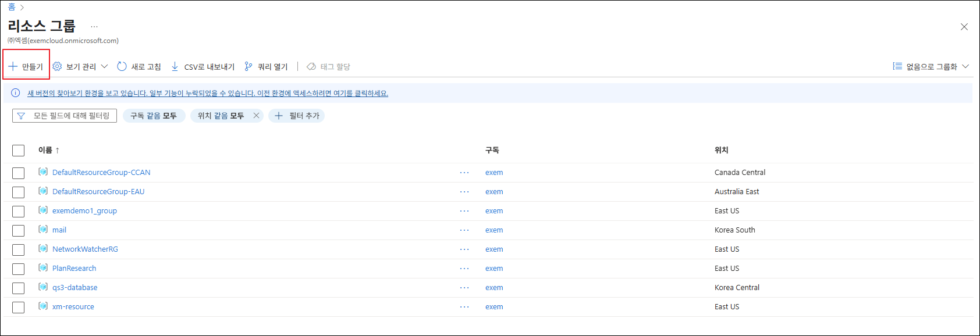Sort by the 이름 column header
This screenshot has height=336, width=980.
coord(45,150)
